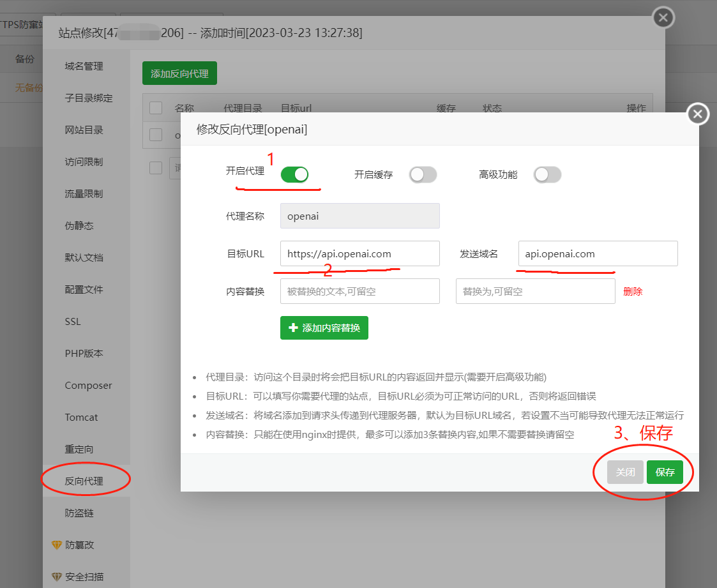This screenshot has height=588, width=717.
Task: Tick the select-all checkbox in table header
Action: pos(156,108)
